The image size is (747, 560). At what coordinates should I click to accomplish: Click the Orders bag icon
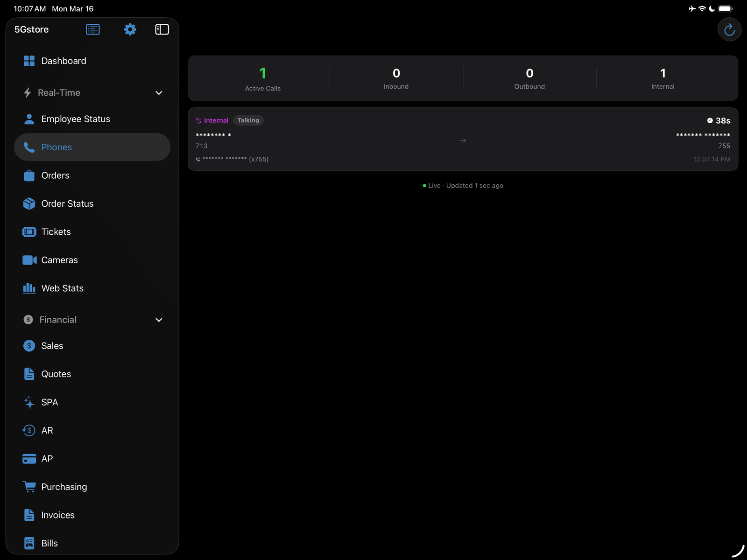pyautogui.click(x=29, y=175)
